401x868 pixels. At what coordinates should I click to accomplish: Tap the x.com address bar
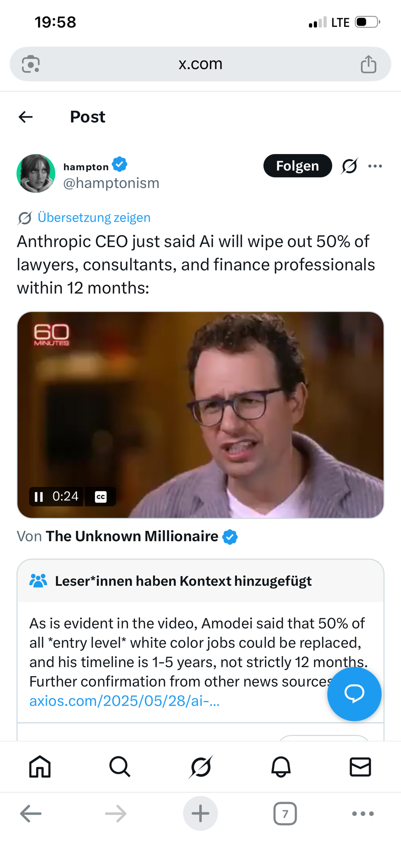[x=200, y=64]
